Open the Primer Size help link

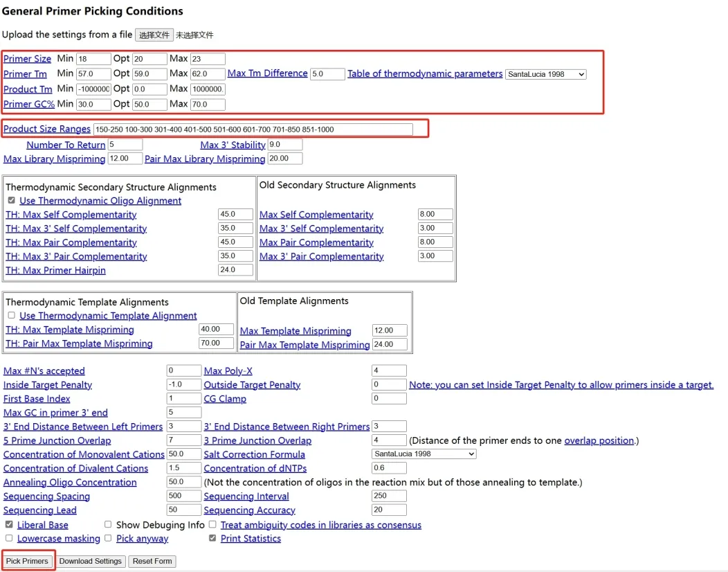pos(28,59)
